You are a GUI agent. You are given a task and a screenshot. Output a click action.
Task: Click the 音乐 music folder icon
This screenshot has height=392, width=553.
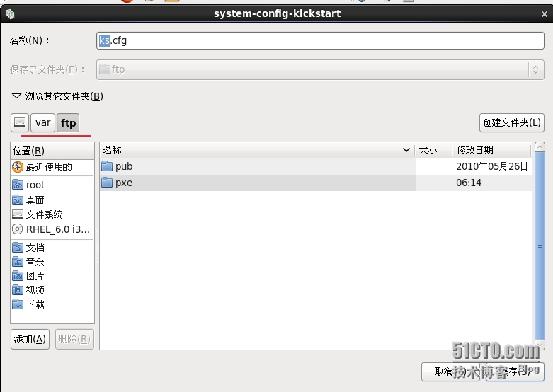coord(18,261)
